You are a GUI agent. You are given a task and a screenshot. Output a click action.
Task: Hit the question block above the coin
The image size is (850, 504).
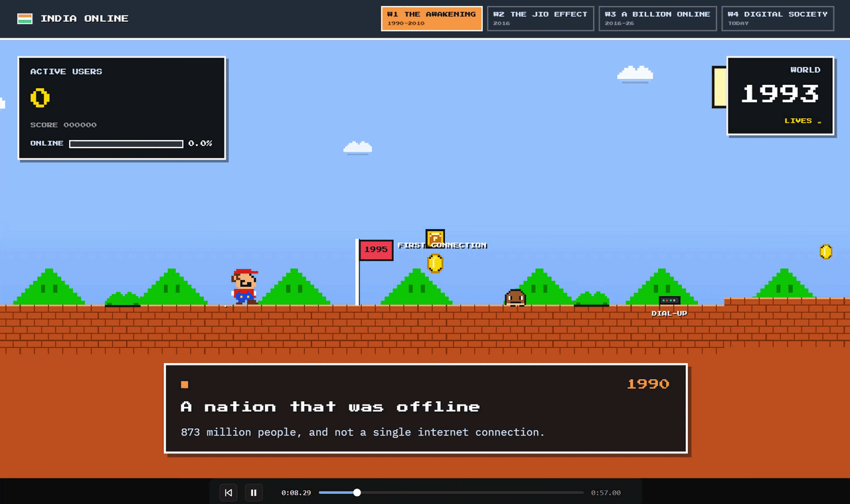pyautogui.click(x=435, y=238)
